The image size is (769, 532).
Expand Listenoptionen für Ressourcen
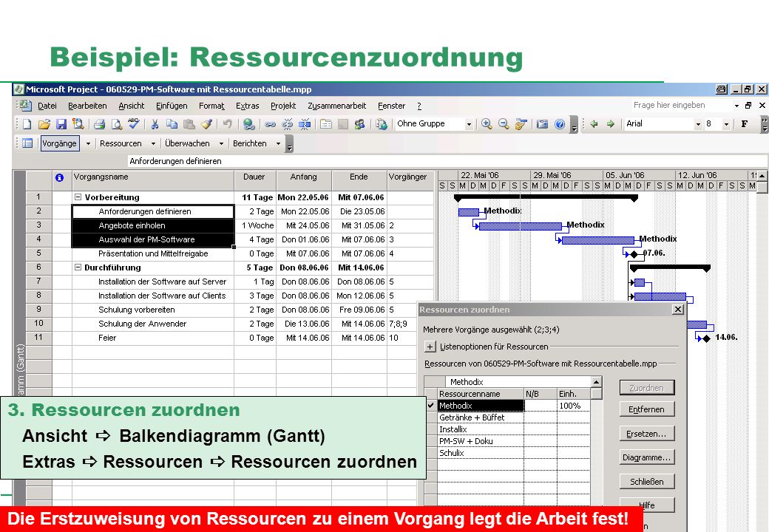point(430,347)
